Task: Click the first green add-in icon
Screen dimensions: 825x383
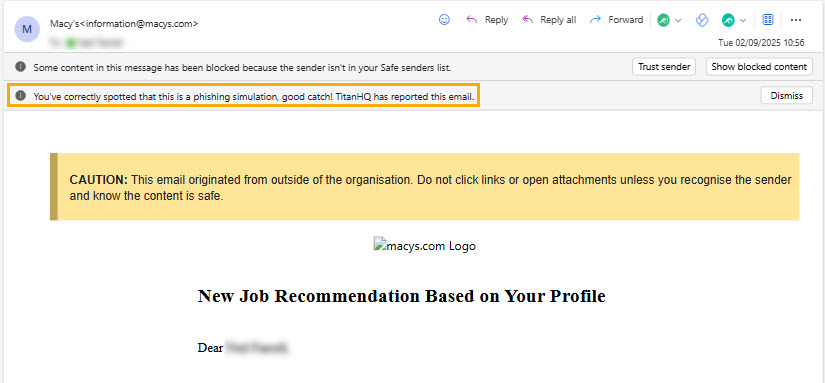Action: [x=663, y=20]
